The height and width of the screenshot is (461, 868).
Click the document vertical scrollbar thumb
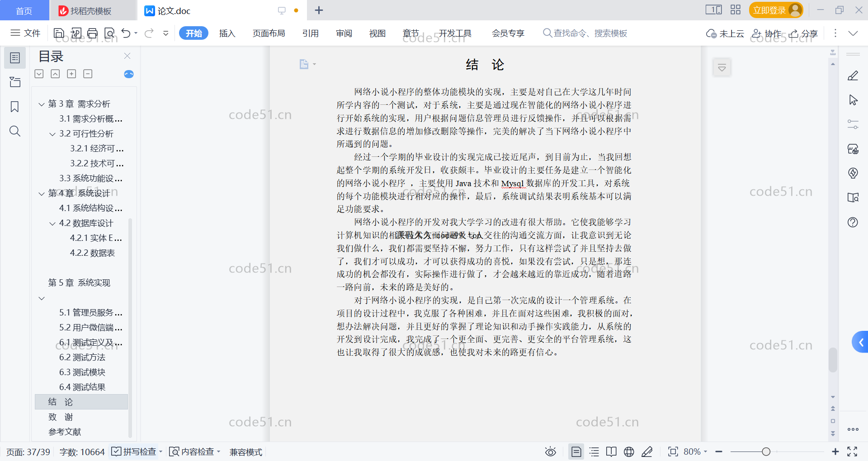pos(833,360)
